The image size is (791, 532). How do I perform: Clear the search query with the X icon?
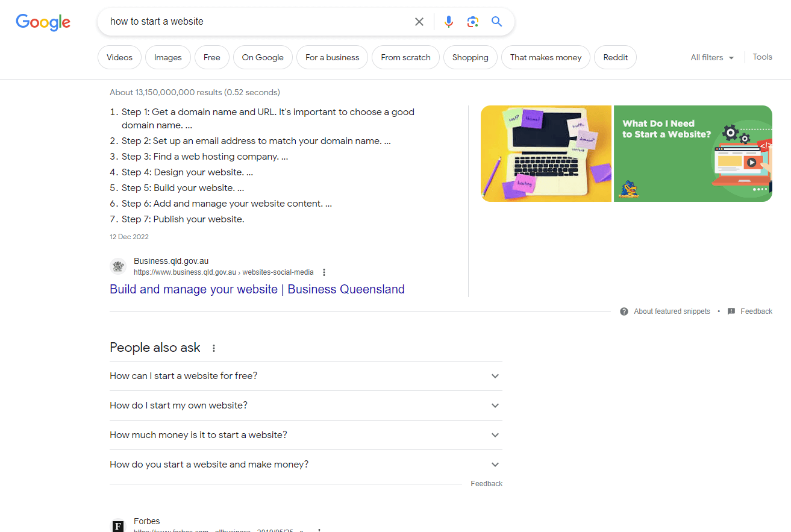click(x=419, y=21)
